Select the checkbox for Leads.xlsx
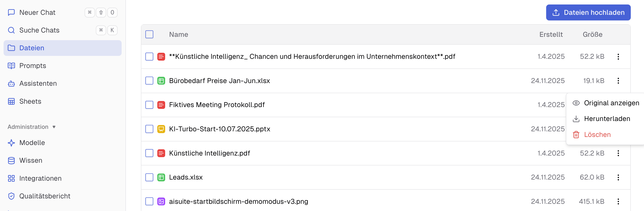The width and height of the screenshot is (644, 211). tap(149, 177)
